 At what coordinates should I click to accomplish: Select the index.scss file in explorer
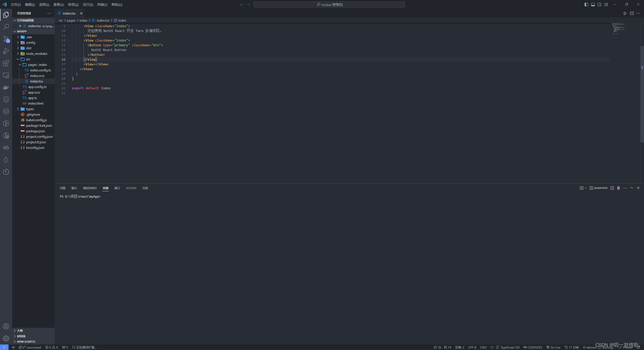point(37,76)
